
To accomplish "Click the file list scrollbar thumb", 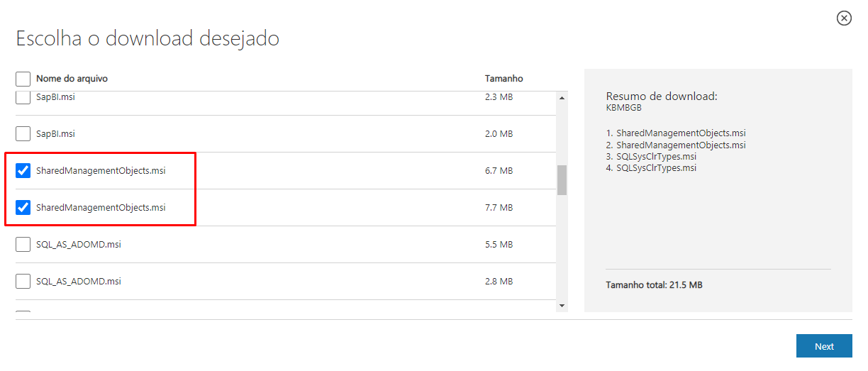I will point(562,179).
